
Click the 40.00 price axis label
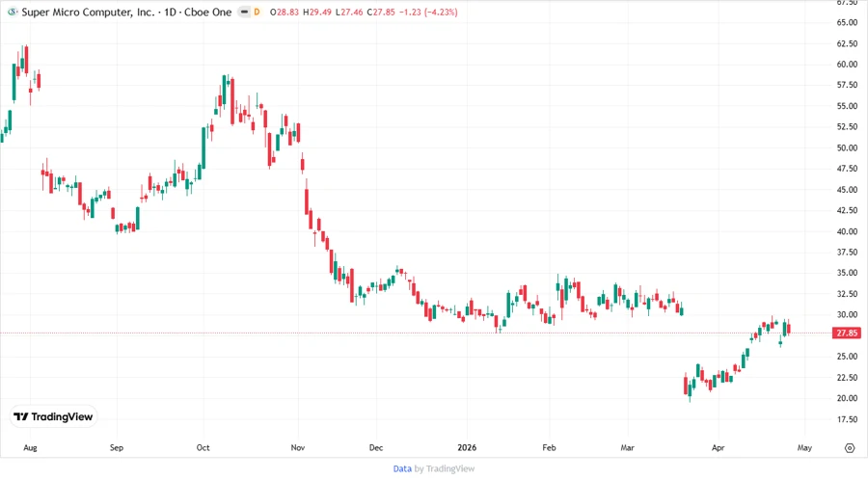coord(847,231)
